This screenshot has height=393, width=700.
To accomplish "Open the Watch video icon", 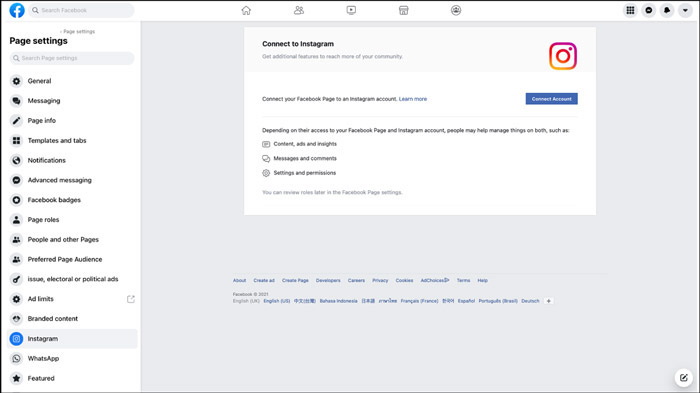I will [x=351, y=10].
